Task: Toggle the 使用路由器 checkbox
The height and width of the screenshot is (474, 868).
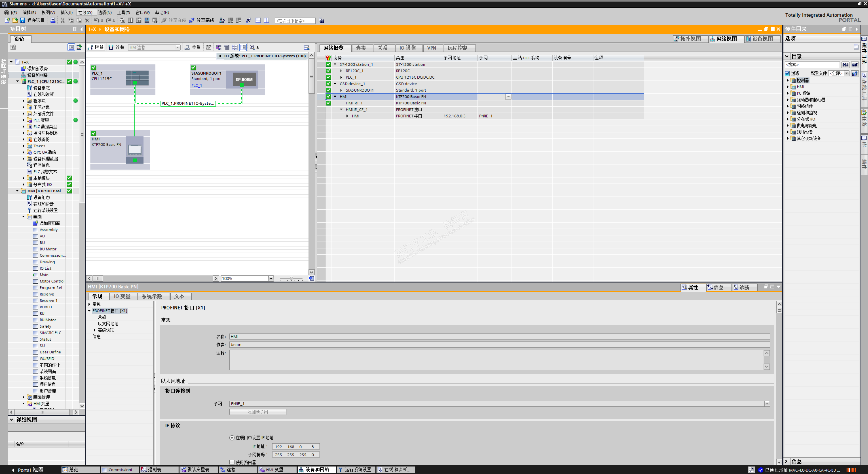Action: click(x=232, y=462)
